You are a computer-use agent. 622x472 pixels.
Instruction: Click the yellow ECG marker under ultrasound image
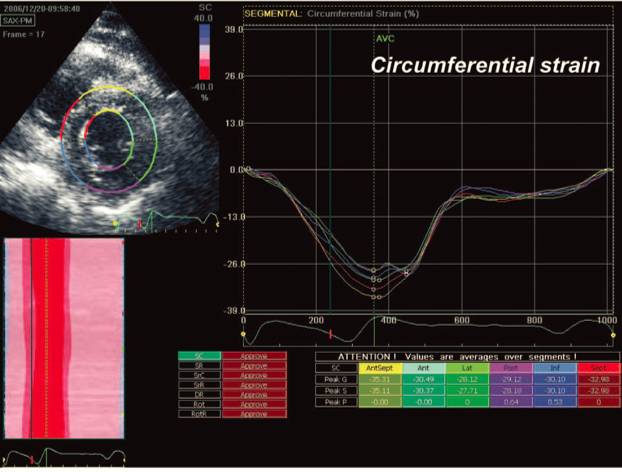pos(115,223)
